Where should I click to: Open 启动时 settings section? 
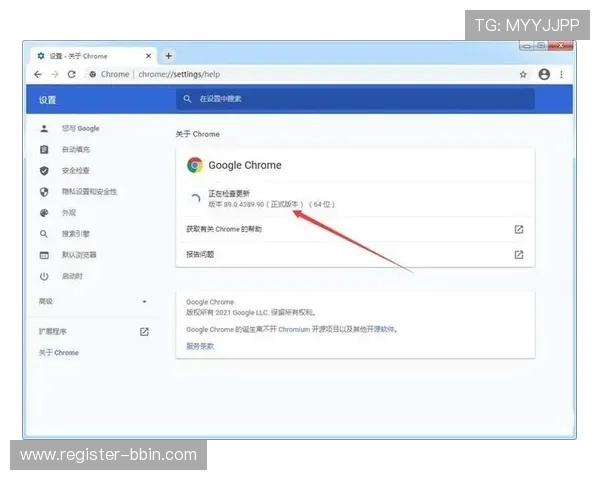pyautogui.click(x=72, y=276)
